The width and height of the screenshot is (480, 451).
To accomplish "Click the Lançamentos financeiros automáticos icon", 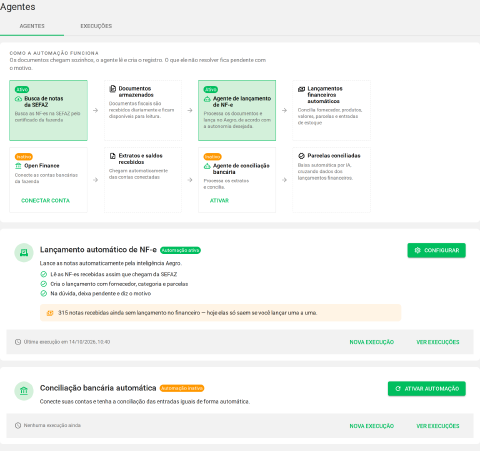I will tap(301, 89).
